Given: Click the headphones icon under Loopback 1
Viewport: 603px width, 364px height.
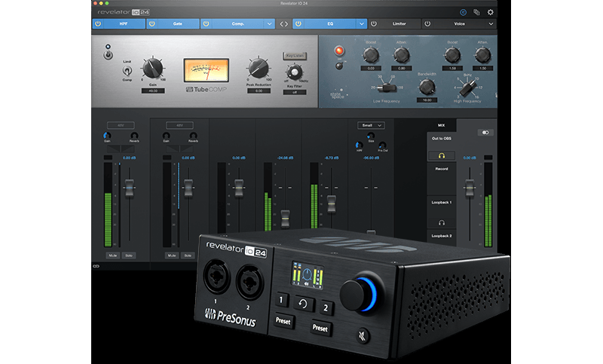Looking at the screenshot, I should point(442,222).
